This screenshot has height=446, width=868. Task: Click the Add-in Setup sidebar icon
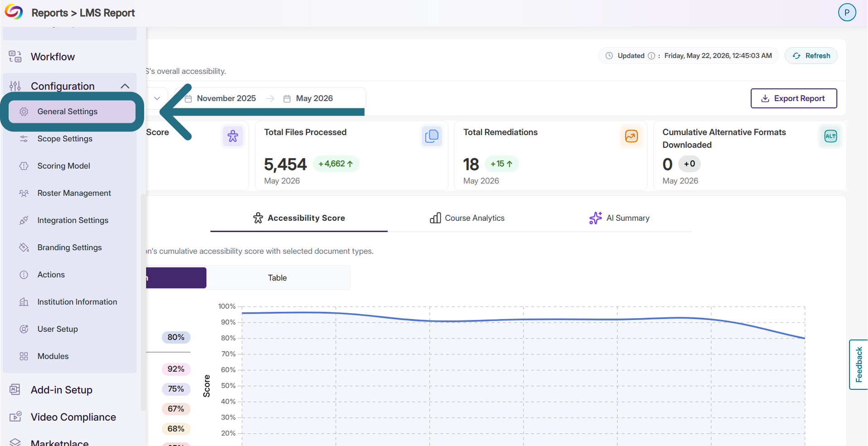point(15,389)
